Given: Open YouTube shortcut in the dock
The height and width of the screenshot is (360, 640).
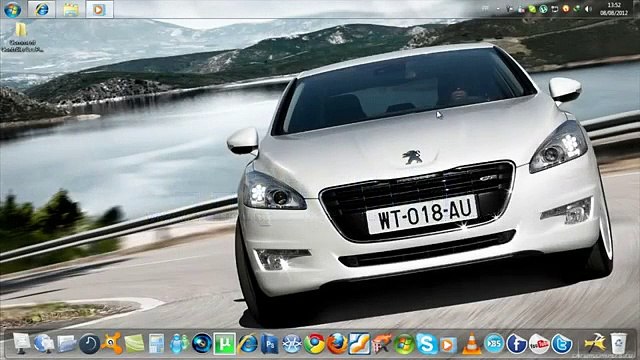Looking at the screenshot, I should pyautogui.click(x=539, y=344).
